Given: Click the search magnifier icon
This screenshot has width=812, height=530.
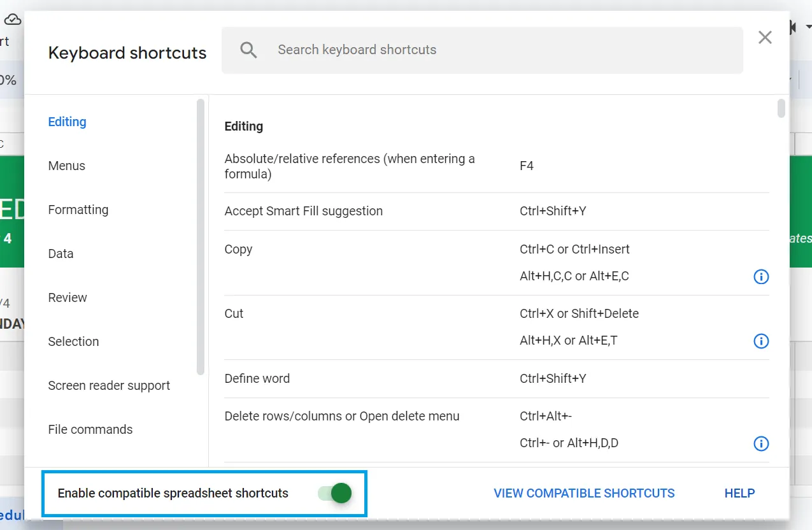Looking at the screenshot, I should pyautogui.click(x=248, y=50).
